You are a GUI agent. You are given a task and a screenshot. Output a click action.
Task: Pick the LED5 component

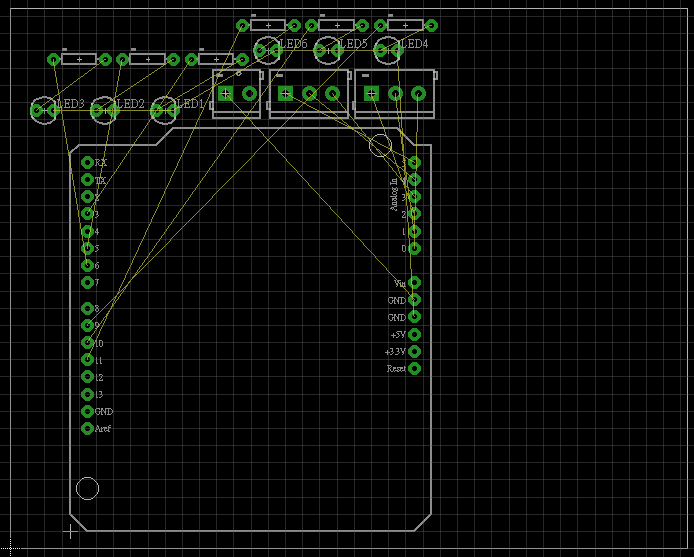[x=327, y=49]
